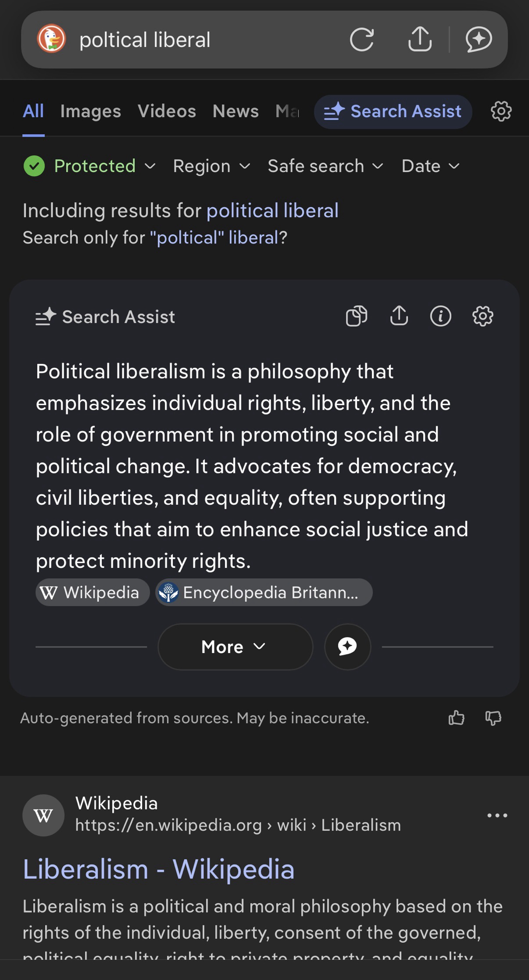
Task: Switch to the Images tab
Action: [91, 111]
